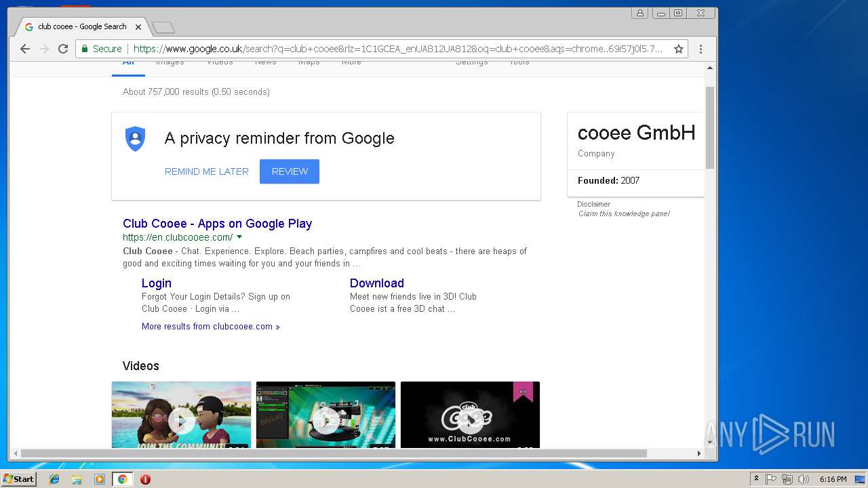Viewport: 868px width, 488px height.
Task: Click the browser forward arrow
Action: point(44,49)
